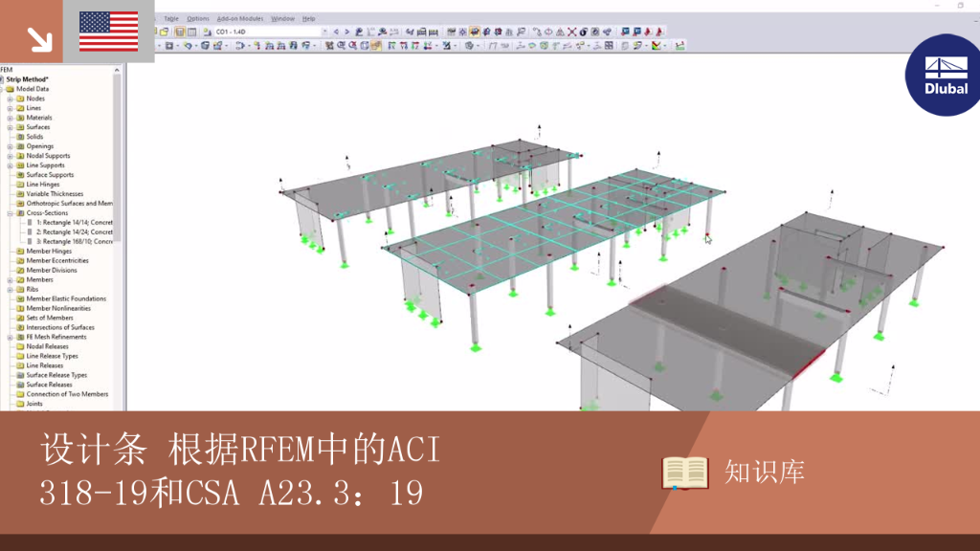Open the Add-on Modules menu
The height and width of the screenshot is (551, 980).
click(240, 19)
